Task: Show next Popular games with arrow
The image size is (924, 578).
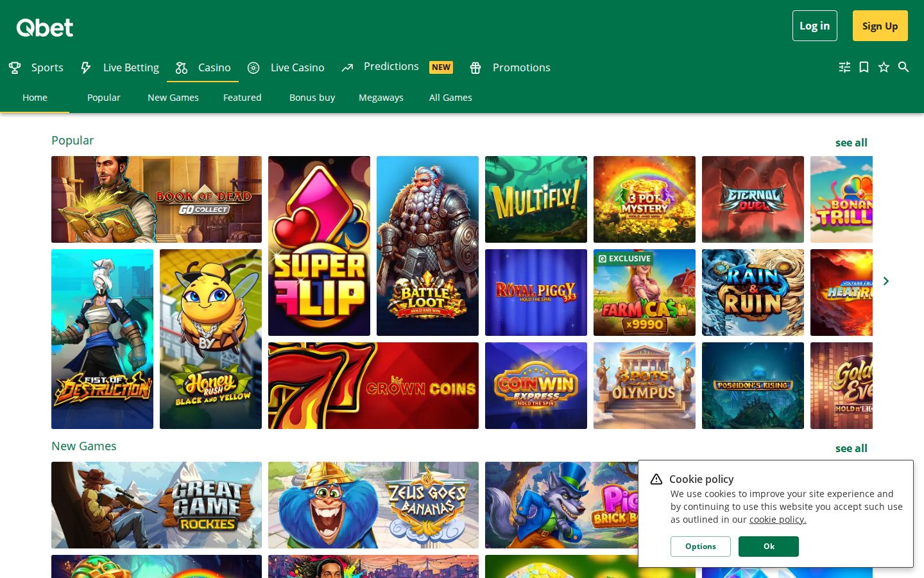Action: coord(886,281)
